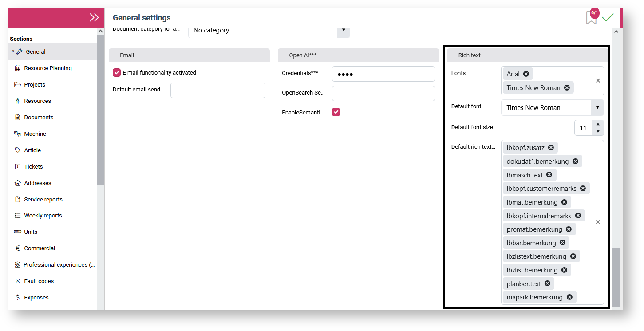Open the Default font dropdown
The image size is (644, 331).
pos(597,108)
